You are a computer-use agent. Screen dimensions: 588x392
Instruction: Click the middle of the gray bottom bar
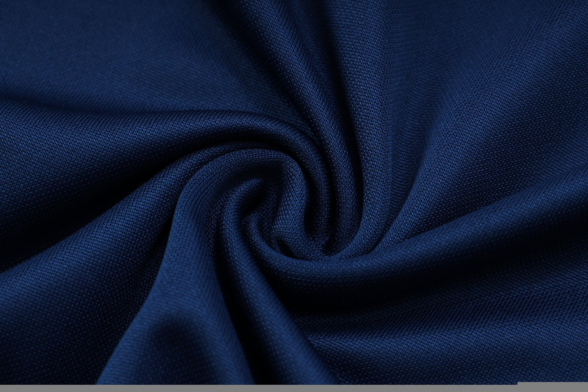point(294,388)
